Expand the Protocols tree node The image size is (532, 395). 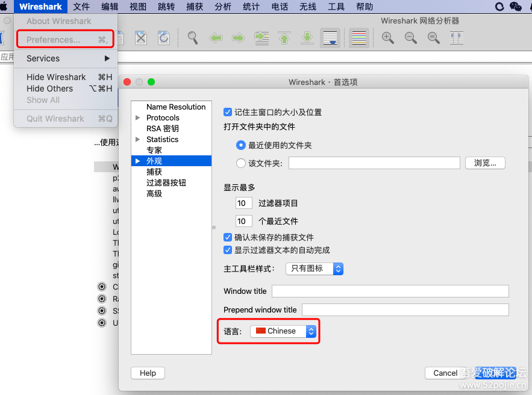click(x=138, y=117)
